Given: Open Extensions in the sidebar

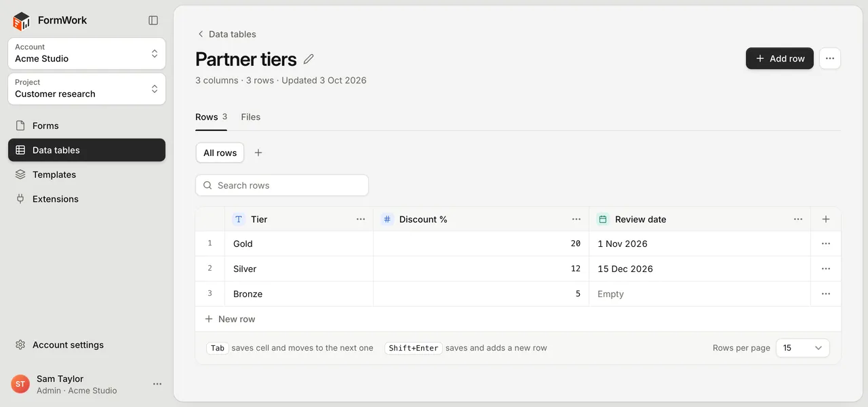Looking at the screenshot, I should pyautogui.click(x=87, y=199).
